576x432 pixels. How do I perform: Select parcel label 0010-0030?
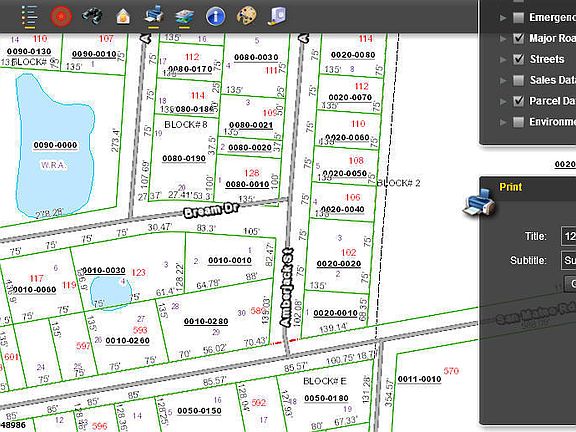point(104,271)
